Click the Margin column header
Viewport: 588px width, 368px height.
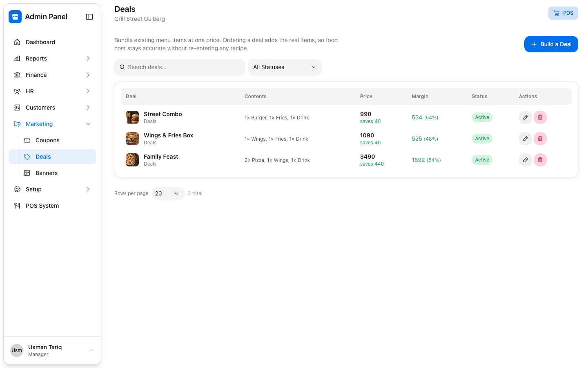pyautogui.click(x=420, y=96)
